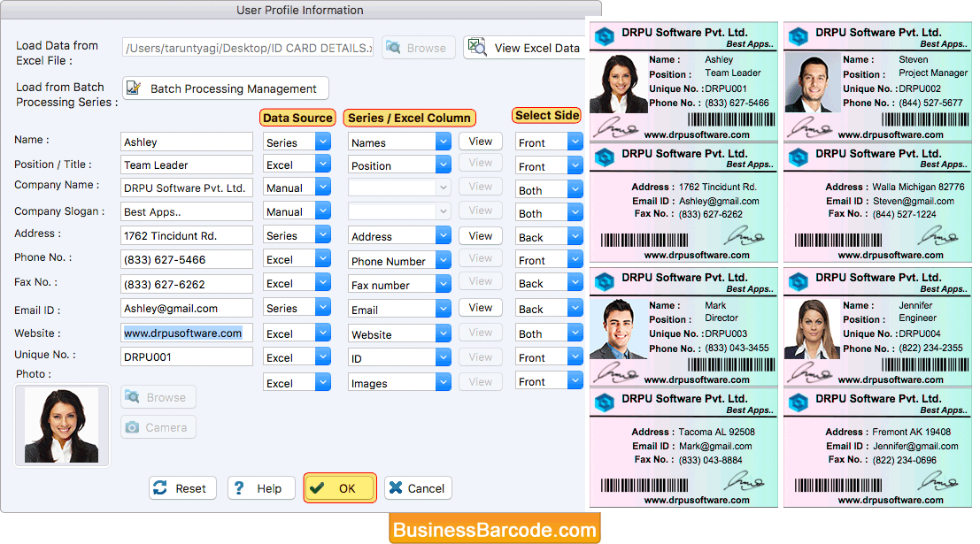Viewport: 980px width, 544px height.
Task: Click the Data Source column header
Action: 297,118
